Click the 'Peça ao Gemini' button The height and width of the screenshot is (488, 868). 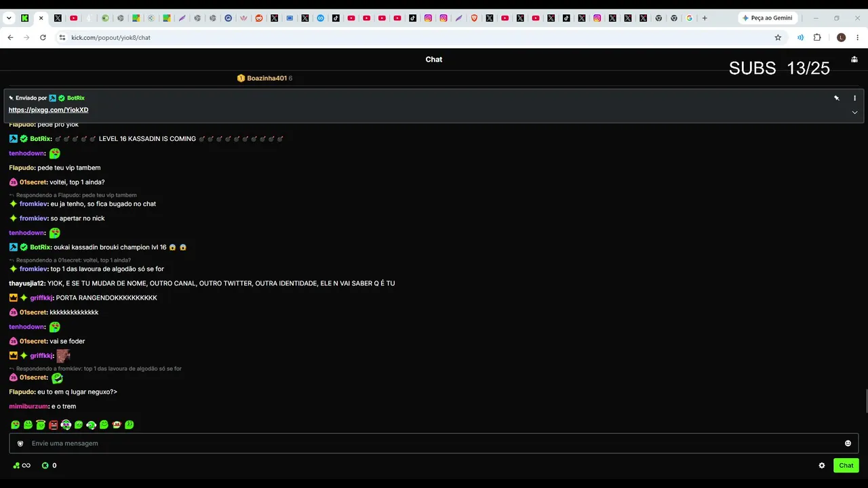coord(768,18)
